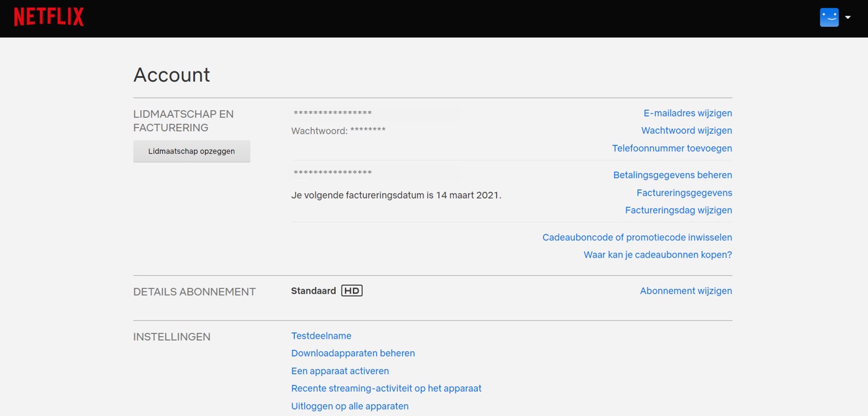Open Waar kan je cadeaubonnen kopen?
The image size is (868, 416).
coord(657,255)
